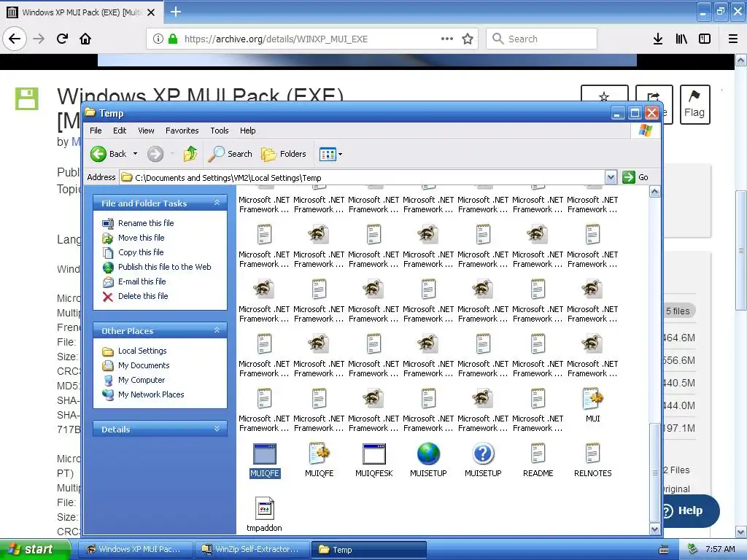
Task: Open the Favorites menu in Explorer
Action: pos(182,131)
